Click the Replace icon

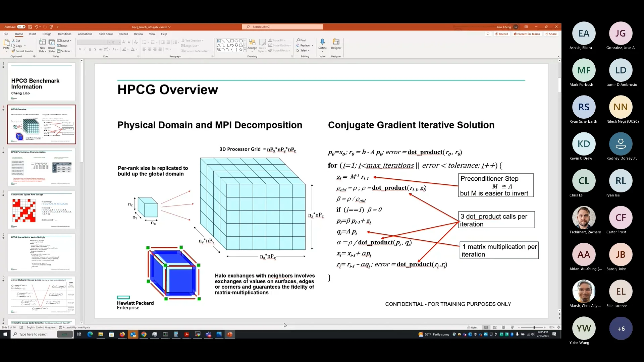tap(304, 45)
